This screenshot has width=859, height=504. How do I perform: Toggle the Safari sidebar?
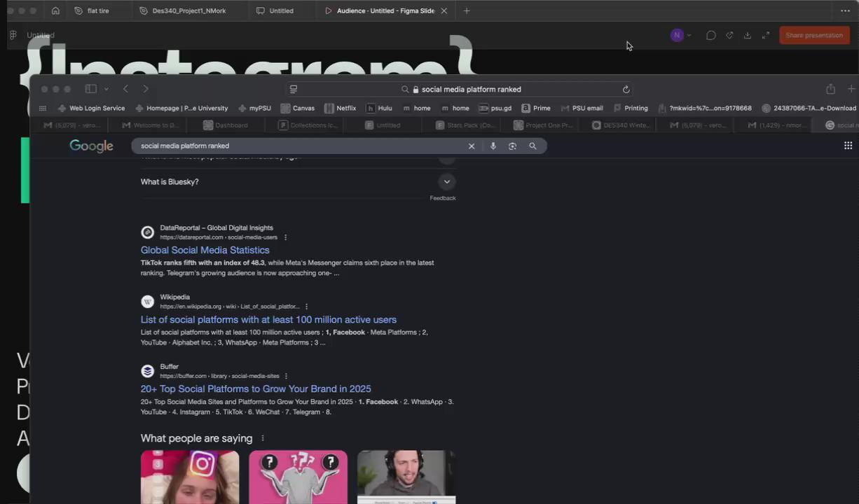click(90, 89)
